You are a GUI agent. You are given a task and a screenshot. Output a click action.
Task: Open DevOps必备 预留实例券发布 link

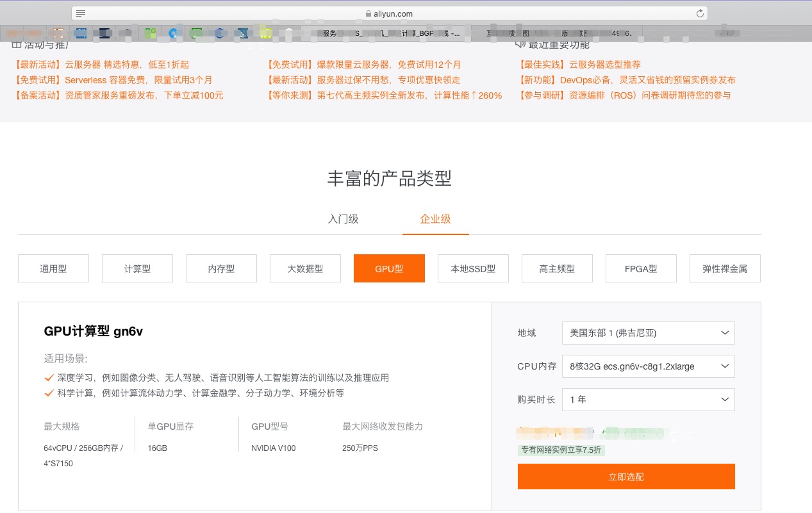click(626, 80)
